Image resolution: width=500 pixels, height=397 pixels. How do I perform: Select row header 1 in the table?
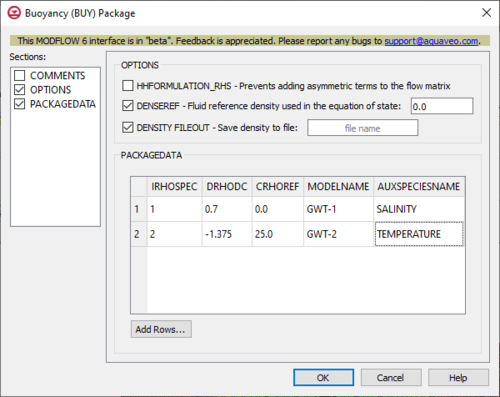tap(139, 209)
